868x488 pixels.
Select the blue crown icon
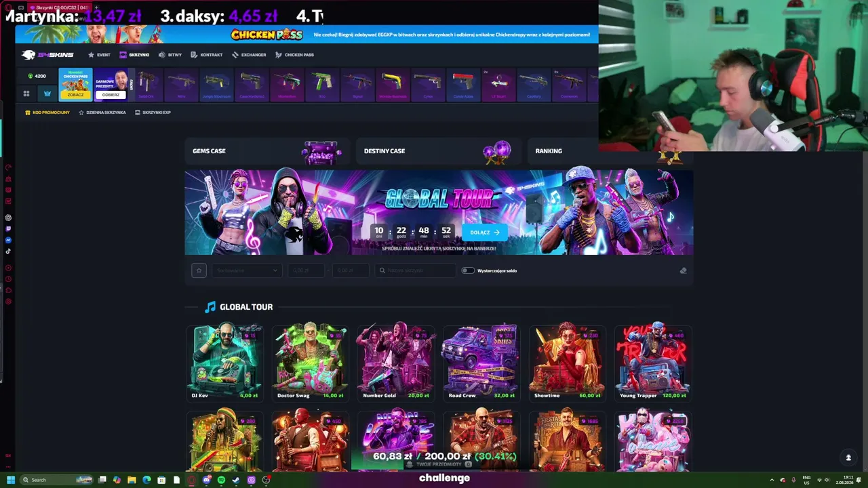47,94
